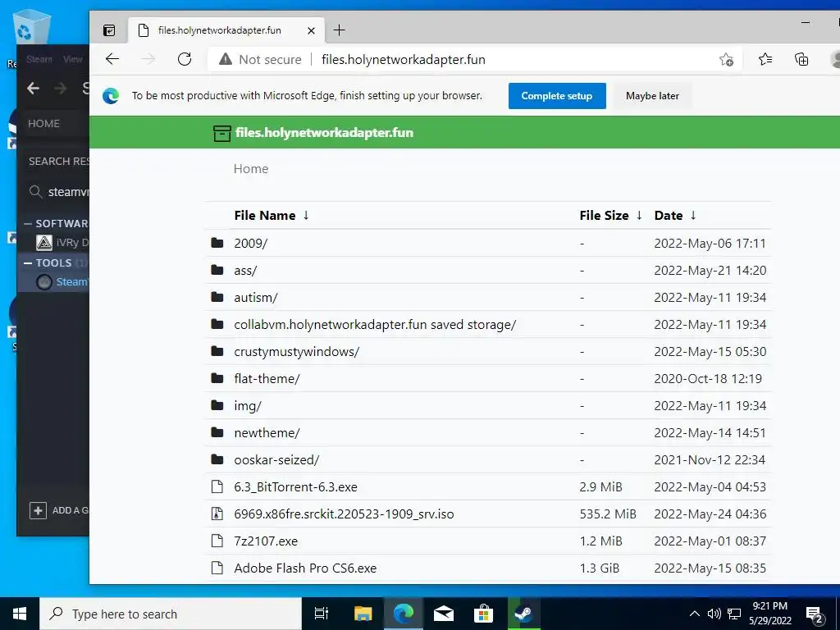Reload the page in Edge
Screen dimensions: 840x630
tap(185, 59)
